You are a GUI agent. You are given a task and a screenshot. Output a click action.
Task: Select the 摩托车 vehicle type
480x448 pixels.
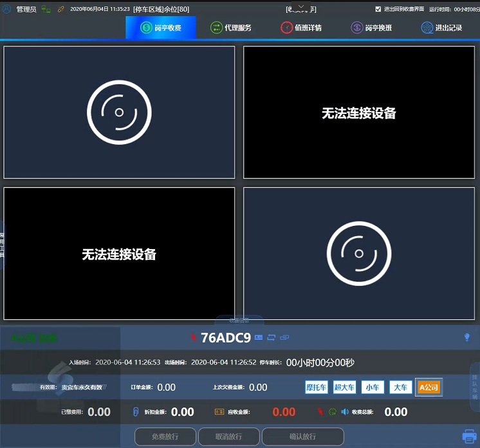pos(316,387)
